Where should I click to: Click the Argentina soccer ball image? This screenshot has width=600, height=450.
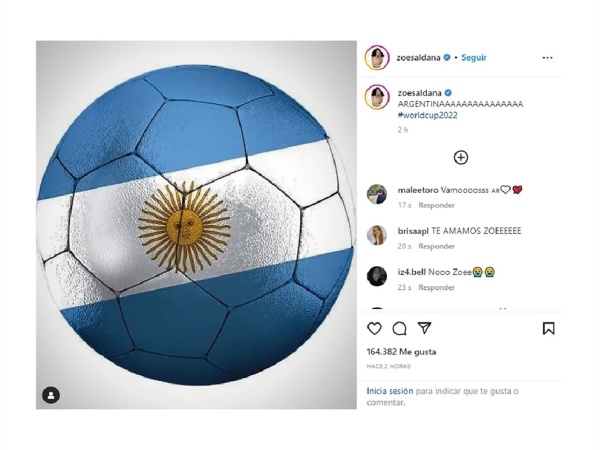point(196,225)
